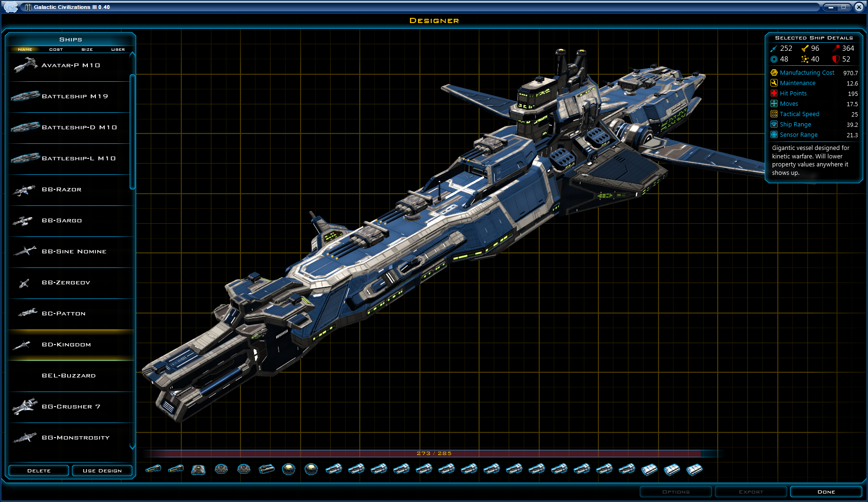The image size is (868, 502).
Task: Click the Ship Range label
Action: (795, 125)
